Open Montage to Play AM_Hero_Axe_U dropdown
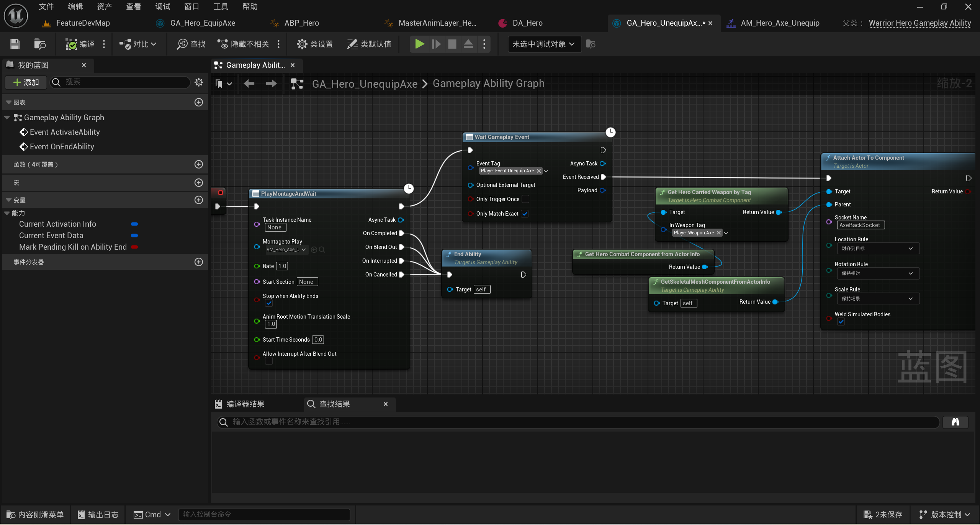The image size is (980, 525). coord(286,250)
